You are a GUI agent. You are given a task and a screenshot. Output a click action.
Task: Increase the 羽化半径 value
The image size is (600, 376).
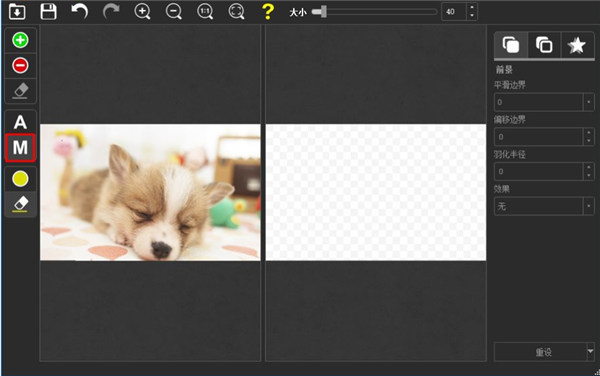point(589,167)
